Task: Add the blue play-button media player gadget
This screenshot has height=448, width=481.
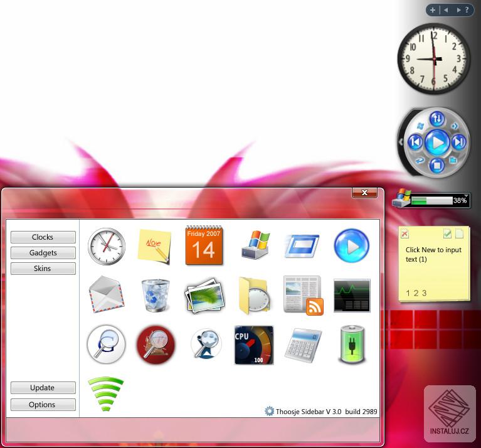Action: point(351,245)
